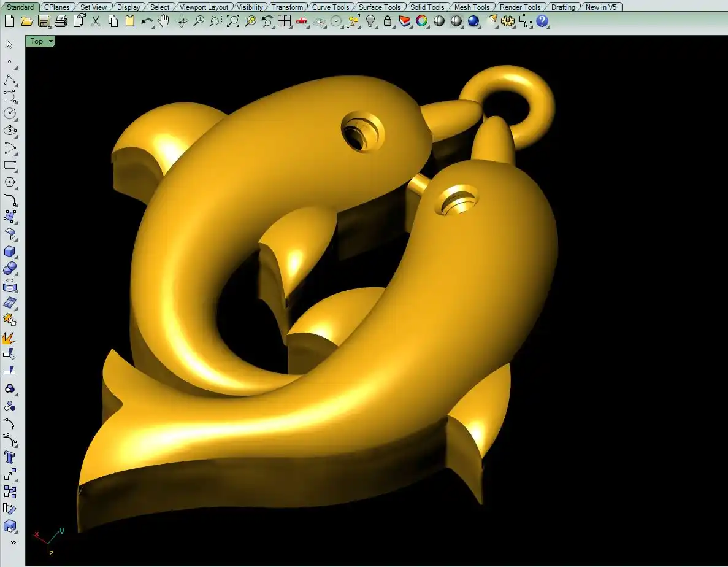
Task: Click the help question mark button
Action: pyautogui.click(x=542, y=21)
